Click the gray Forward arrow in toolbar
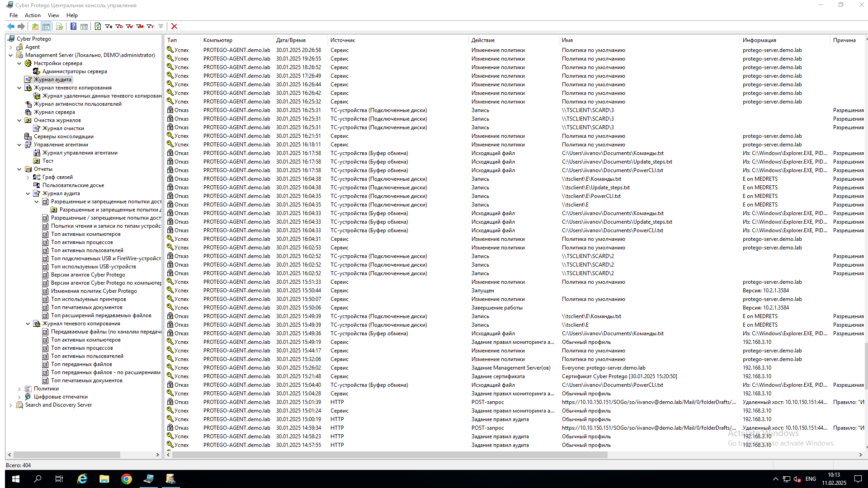 pyautogui.click(x=21, y=26)
